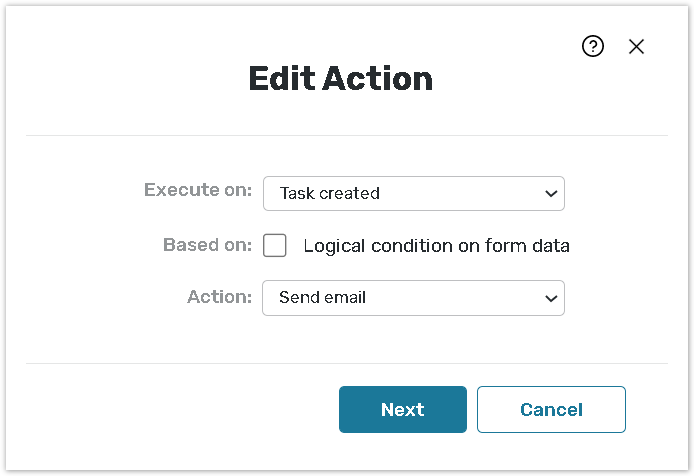Click the chevron arrow beside Task created
Image resolution: width=694 pixels, height=476 pixels.
click(551, 194)
